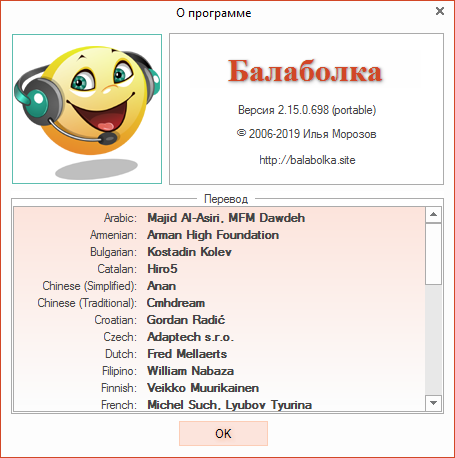Click the Filipino language label
The image size is (455, 458).
(120, 371)
